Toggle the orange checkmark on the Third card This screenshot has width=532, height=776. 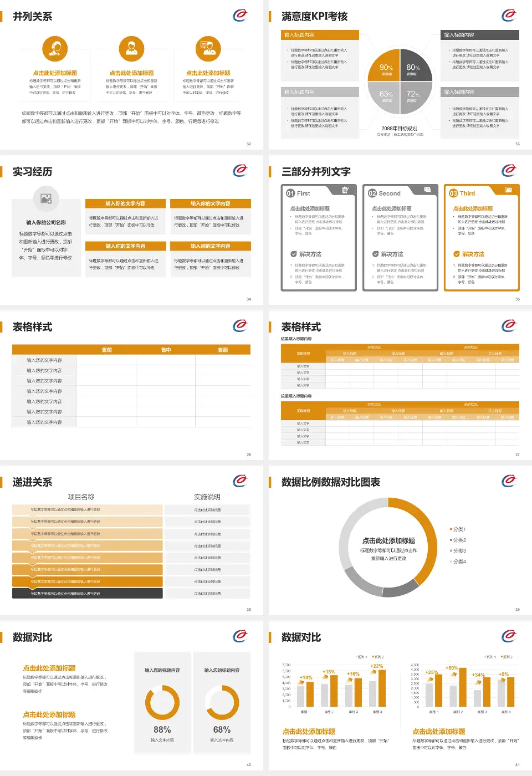(457, 253)
